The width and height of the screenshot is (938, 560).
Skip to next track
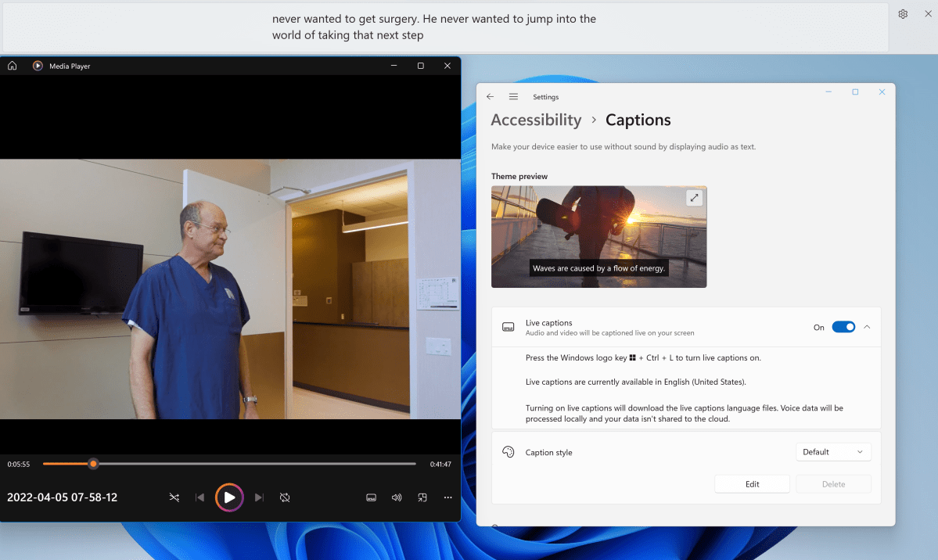click(x=259, y=497)
